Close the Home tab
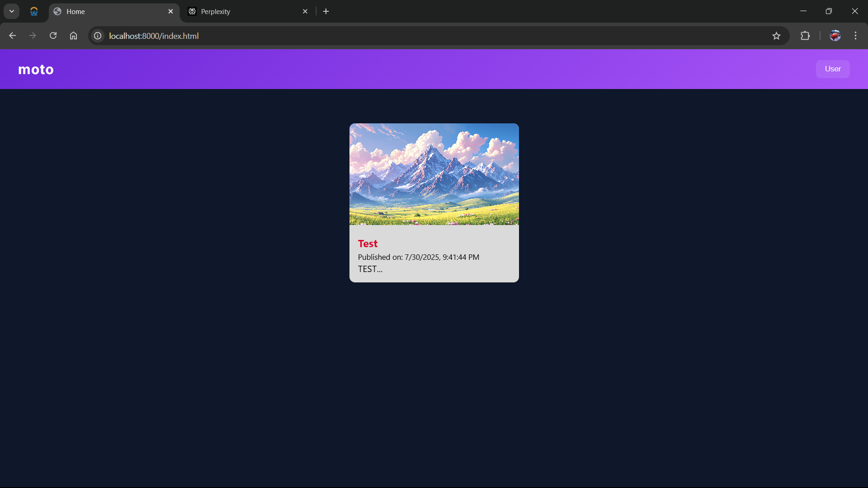 170,11
